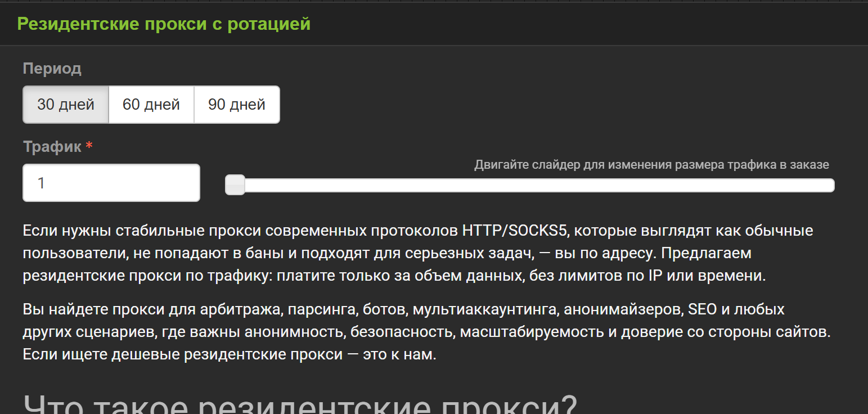The width and height of the screenshot is (868, 414).
Task: Click the Трафик input field
Action: pyautogui.click(x=111, y=182)
